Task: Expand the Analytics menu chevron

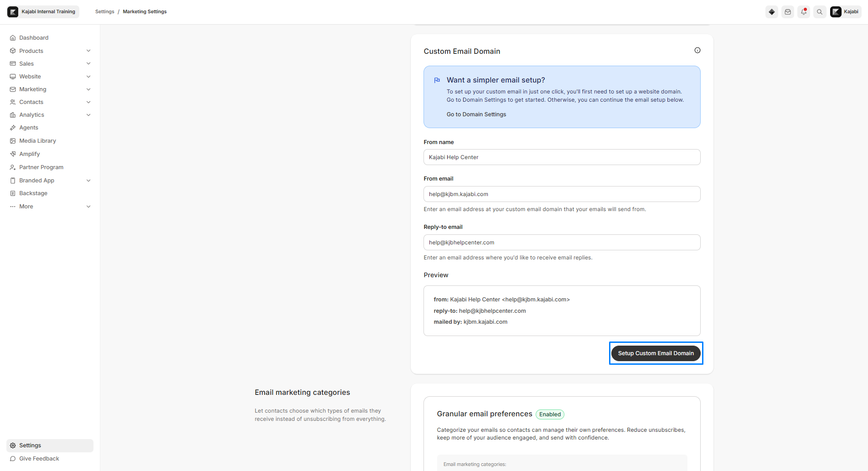Action: [88, 115]
